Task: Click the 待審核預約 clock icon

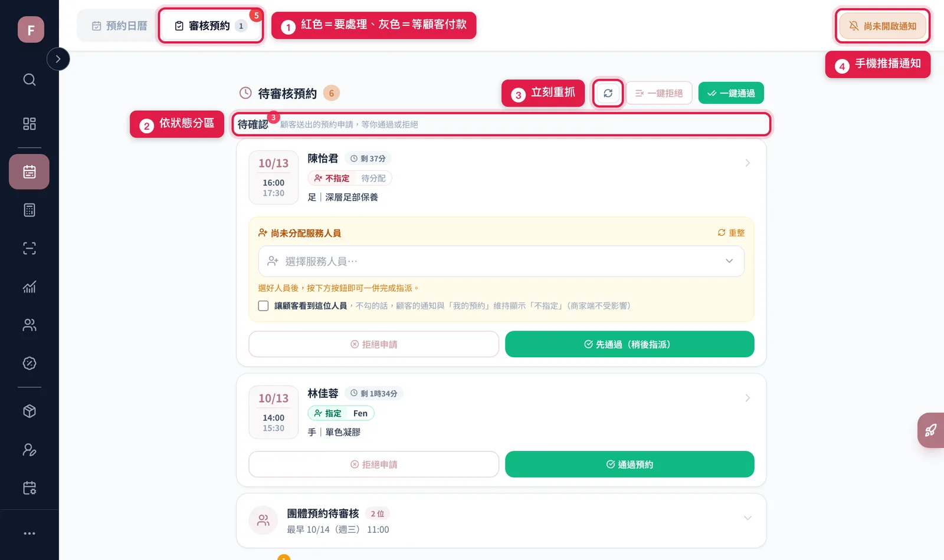Action: pyautogui.click(x=245, y=93)
